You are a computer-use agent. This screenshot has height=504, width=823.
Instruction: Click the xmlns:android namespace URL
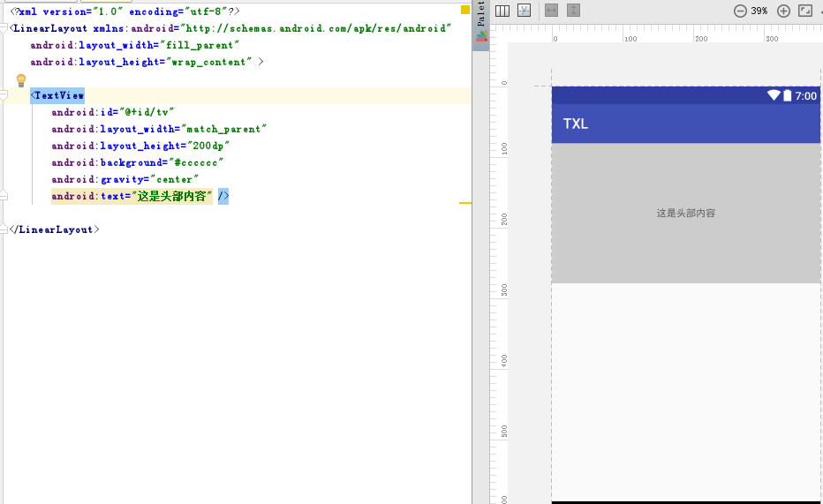tap(318, 28)
